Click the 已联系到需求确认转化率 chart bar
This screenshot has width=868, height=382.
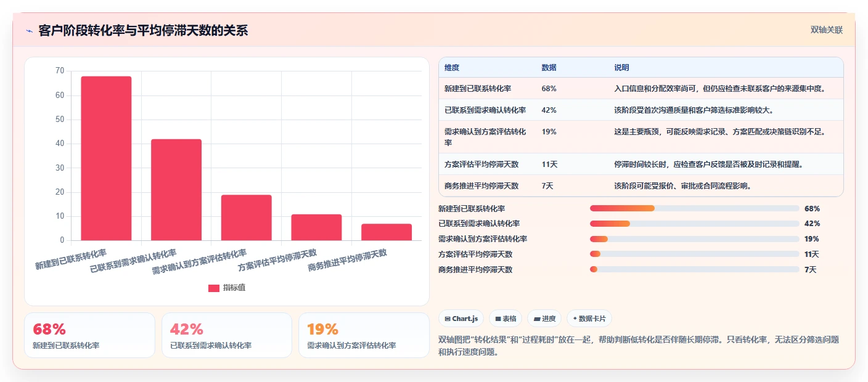click(x=176, y=190)
